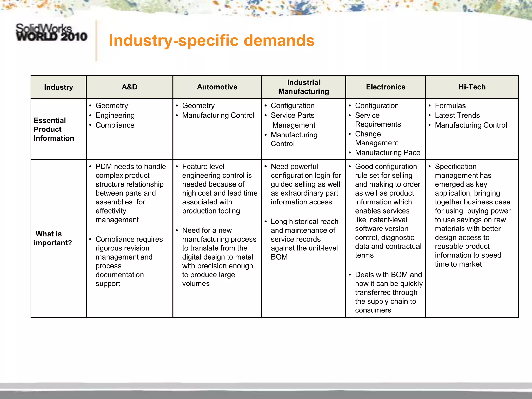
Task: Select the 'Essential Product Information' row label
Action: (54, 129)
